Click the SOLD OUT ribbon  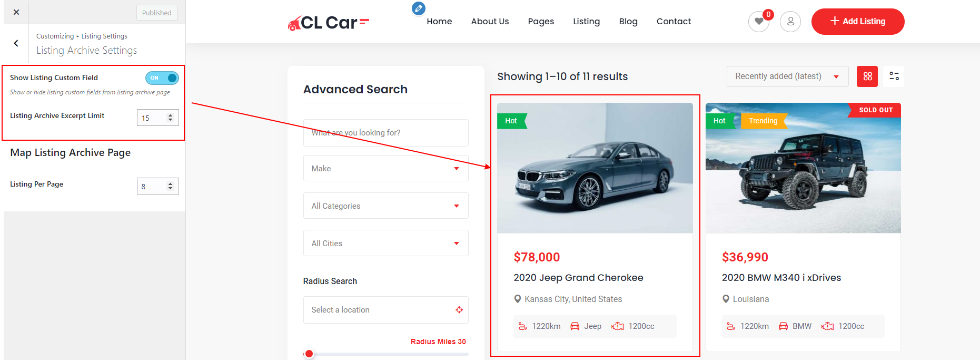click(x=875, y=110)
